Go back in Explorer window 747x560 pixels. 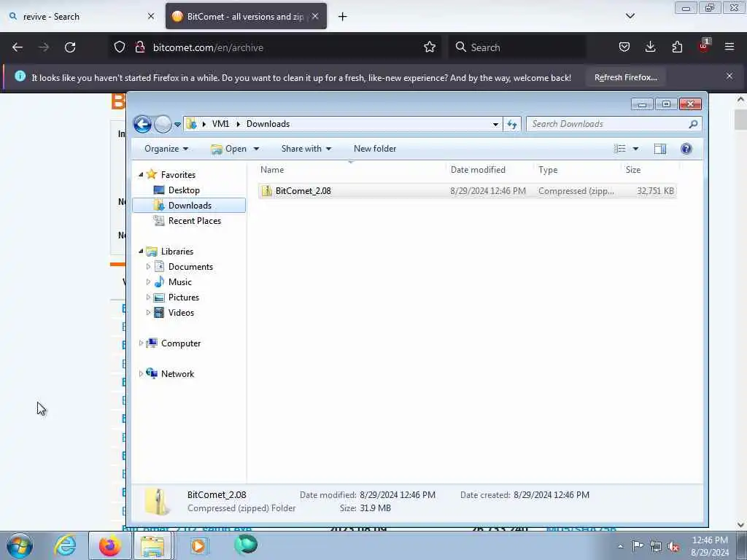(142, 124)
